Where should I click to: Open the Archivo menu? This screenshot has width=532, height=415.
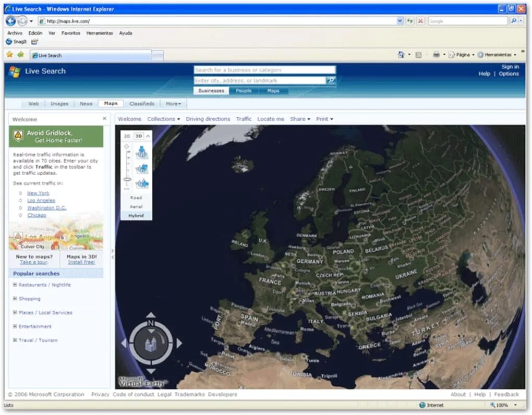tap(15, 33)
